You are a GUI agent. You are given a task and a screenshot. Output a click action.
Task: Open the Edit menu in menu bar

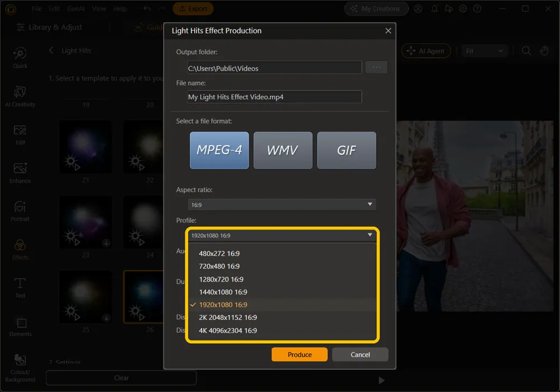tap(54, 8)
